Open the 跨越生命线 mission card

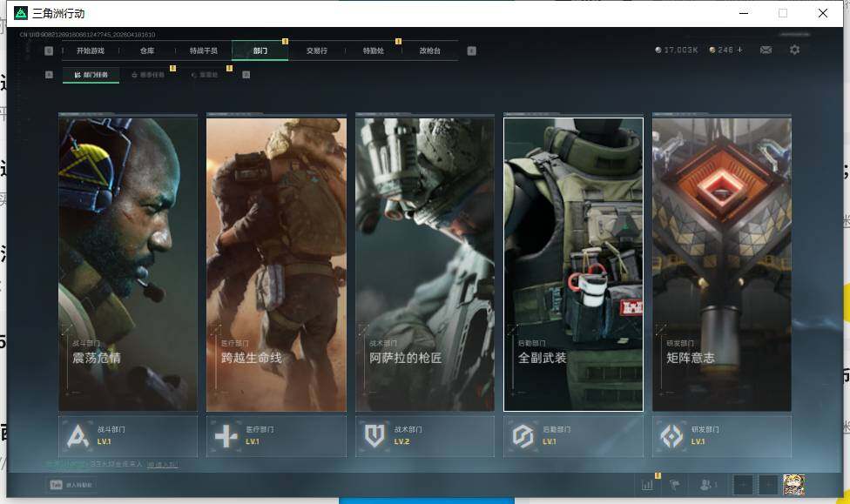[276, 264]
